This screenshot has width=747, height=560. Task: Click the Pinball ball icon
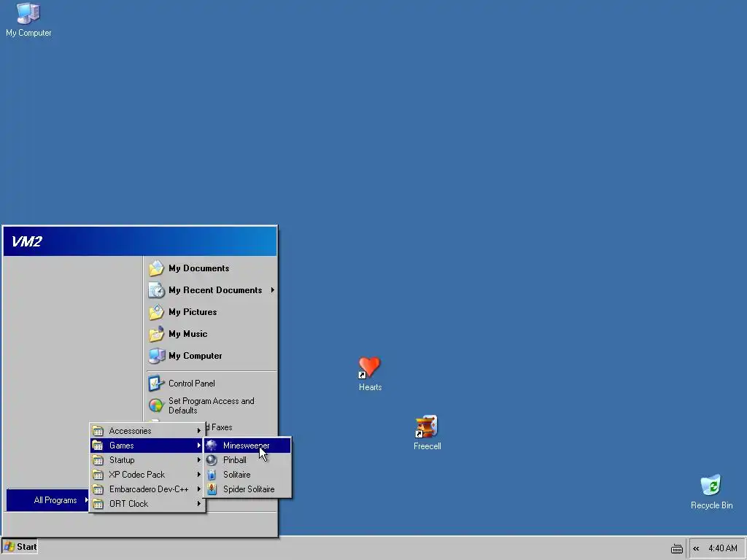[212, 460]
